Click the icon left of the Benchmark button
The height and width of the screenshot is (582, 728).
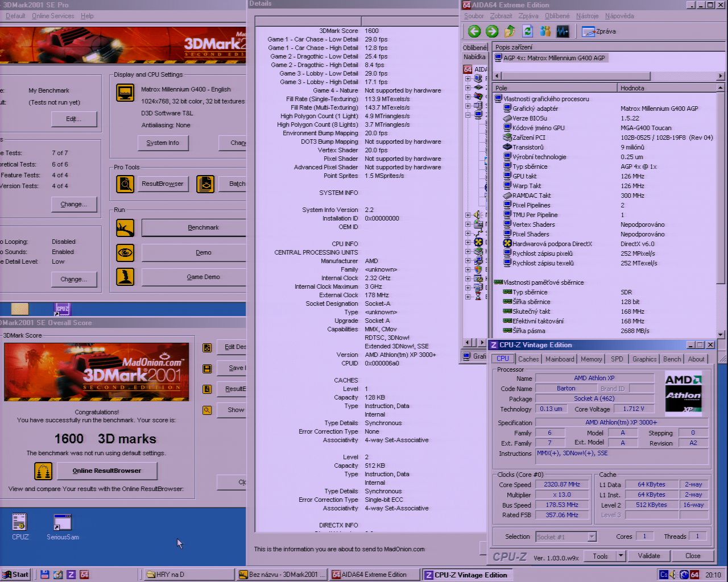[x=125, y=228]
